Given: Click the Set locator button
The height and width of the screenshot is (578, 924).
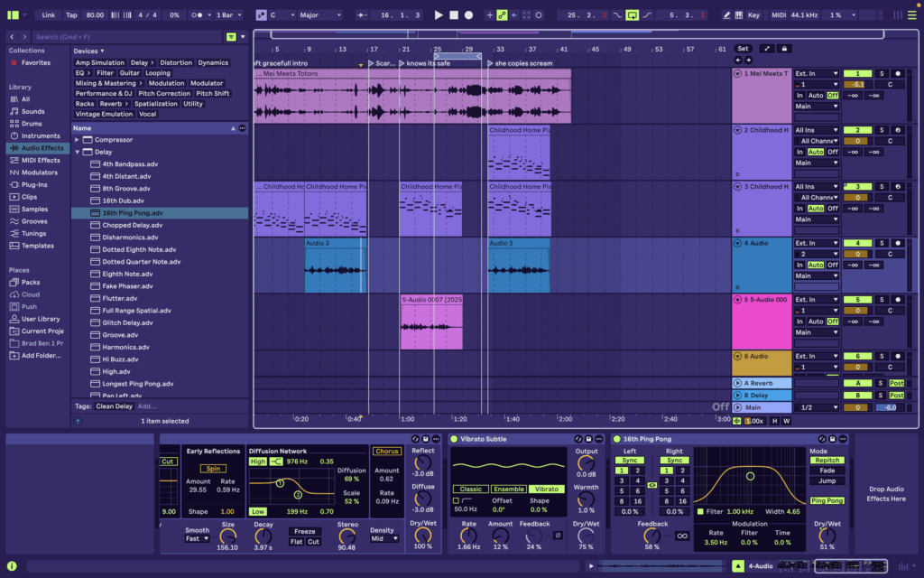Looking at the screenshot, I should 743,49.
